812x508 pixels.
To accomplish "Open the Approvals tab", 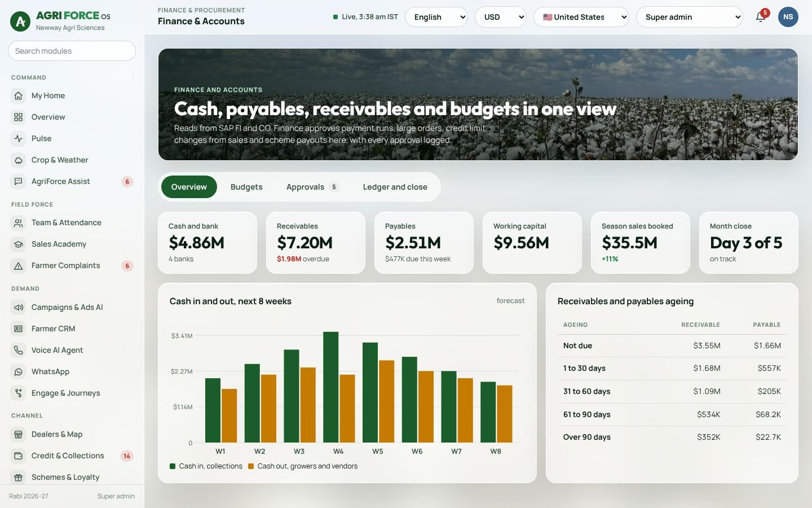I will pos(312,187).
